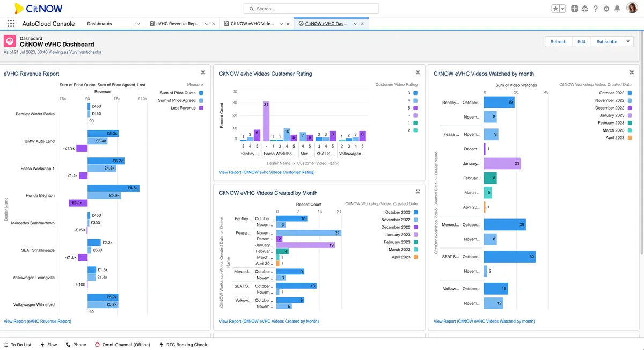
Task: Click the Bentley Winter Peaks dealer label
Action: [x=35, y=114]
